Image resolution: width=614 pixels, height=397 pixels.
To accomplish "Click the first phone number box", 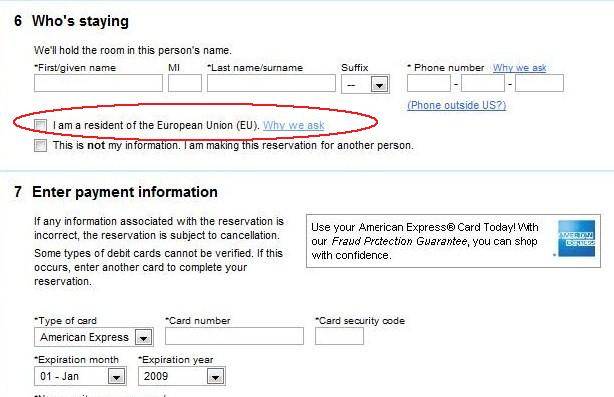I will [429, 83].
